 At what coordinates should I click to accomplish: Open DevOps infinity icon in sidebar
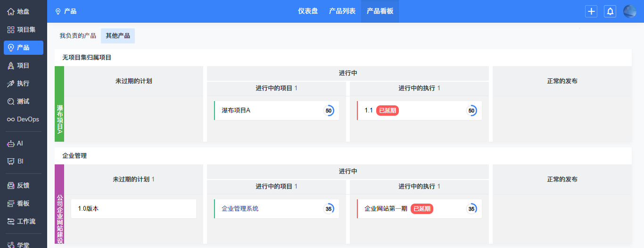(x=11, y=120)
